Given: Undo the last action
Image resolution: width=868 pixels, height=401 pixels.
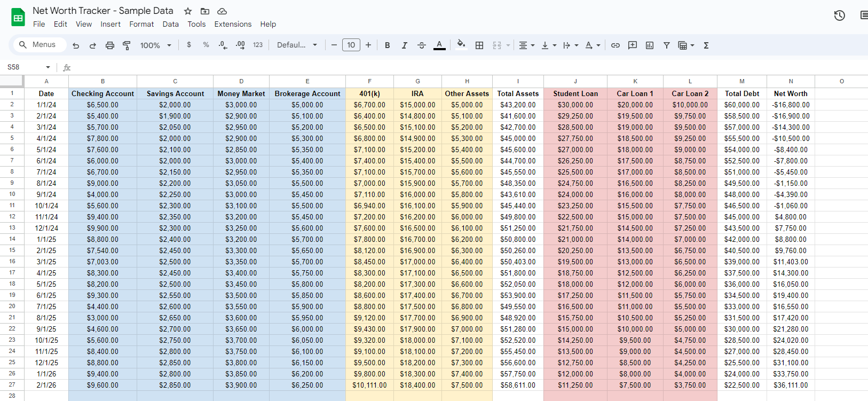Looking at the screenshot, I should (76, 45).
